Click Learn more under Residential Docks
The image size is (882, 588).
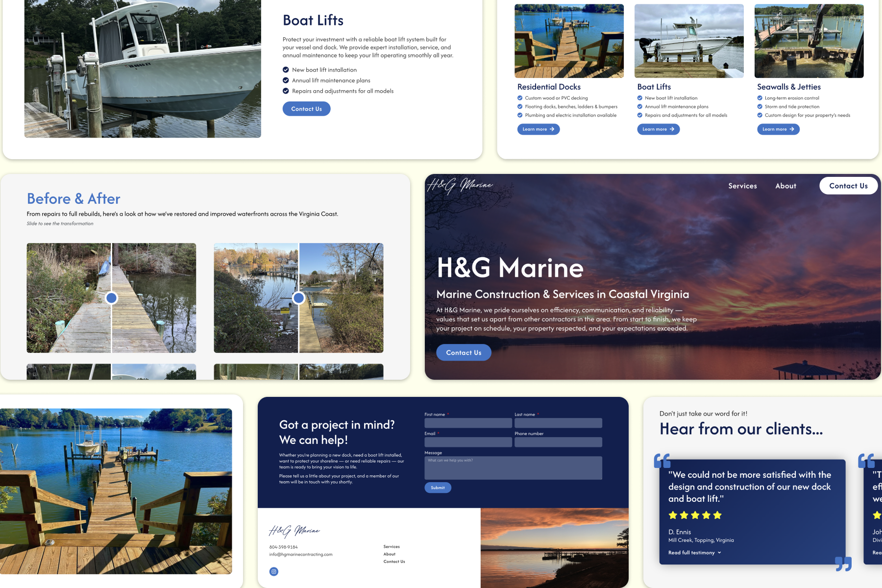pos(539,129)
